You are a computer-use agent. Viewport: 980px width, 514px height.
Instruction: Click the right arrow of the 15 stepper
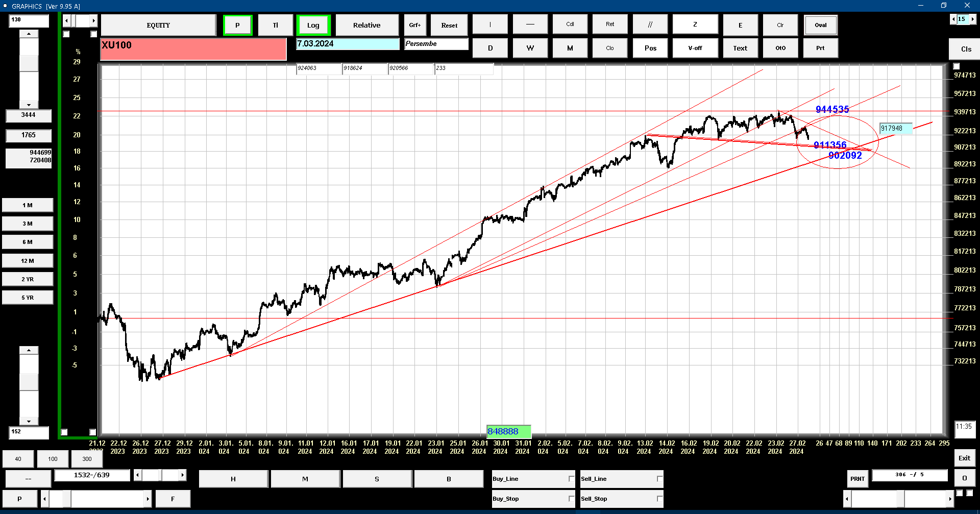click(x=973, y=19)
